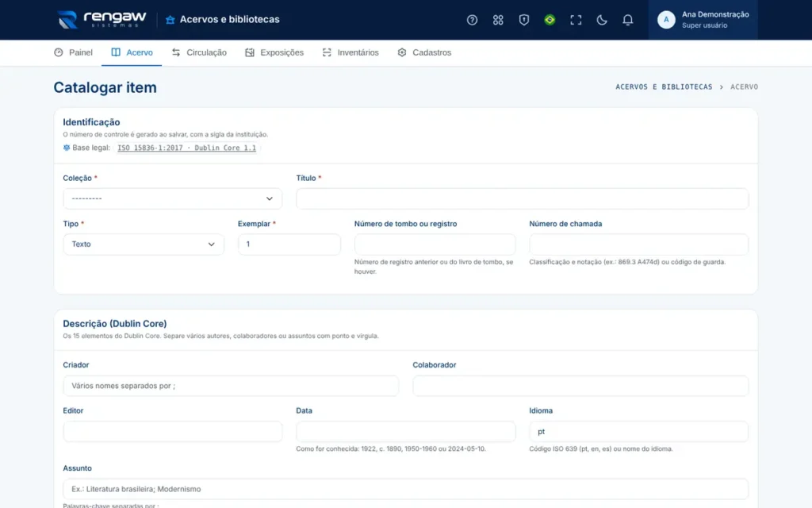Image resolution: width=812 pixels, height=508 pixels.
Task: Open the Circulação tab
Action: click(x=199, y=52)
